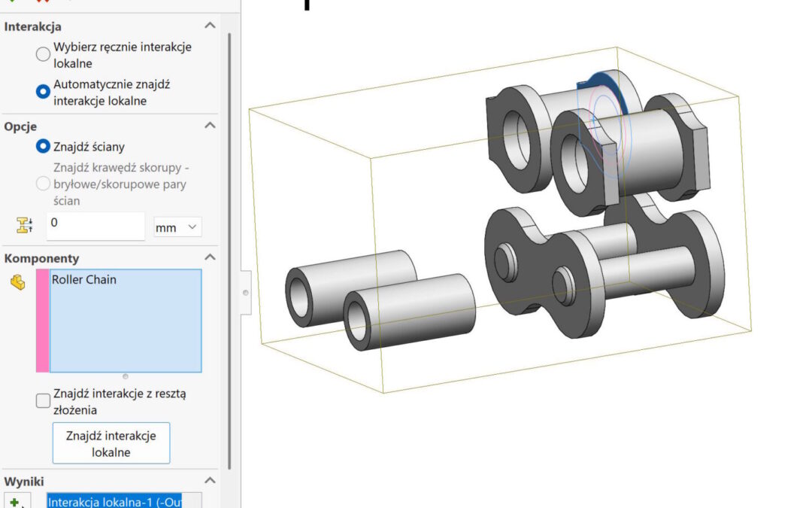Collapse the Komponenty section
This screenshot has width=812, height=508.
pos(211,257)
